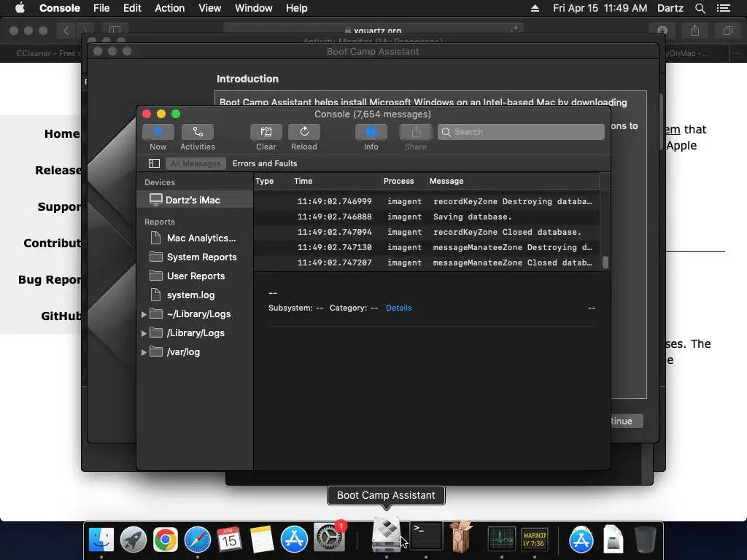Open Notification Center list icon
Image resolution: width=747 pixels, height=560 pixels.
click(x=723, y=8)
